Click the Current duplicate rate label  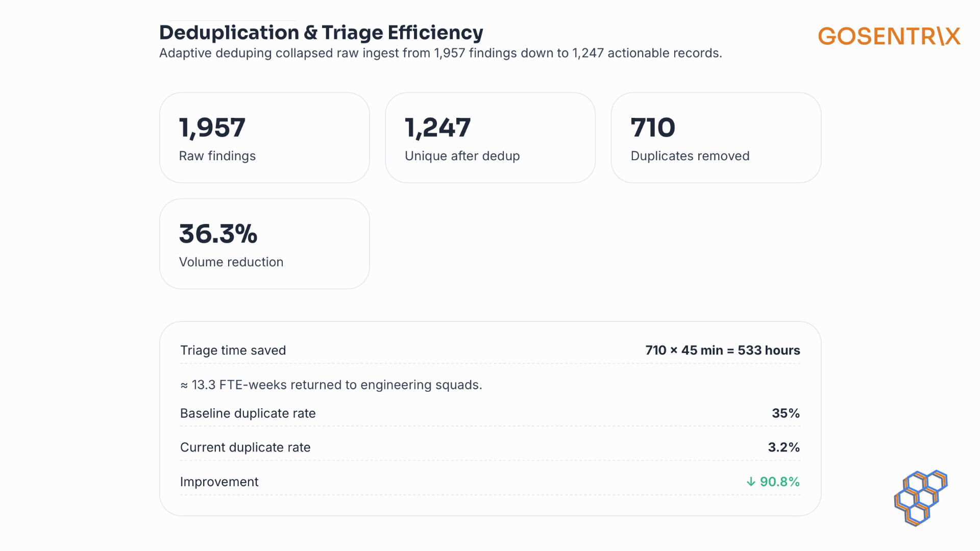click(x=245, y=447)
